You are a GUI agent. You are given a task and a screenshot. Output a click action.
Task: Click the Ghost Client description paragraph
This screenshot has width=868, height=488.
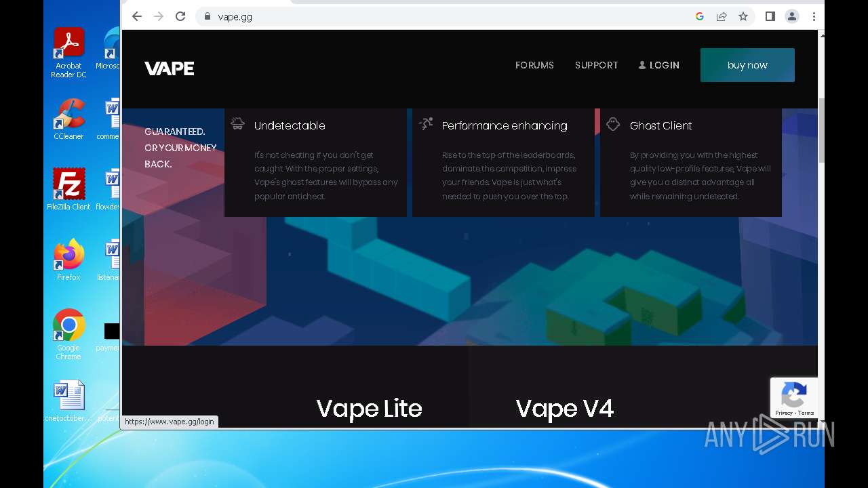point(700,176)
